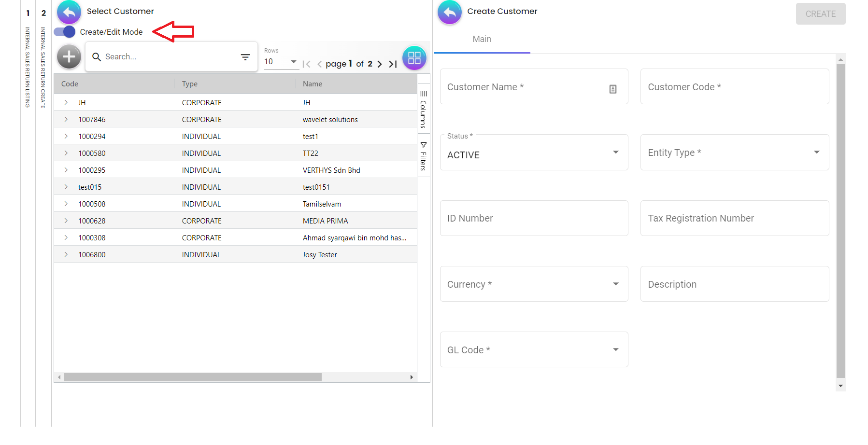This screenshot has width=868, height=445.
Task: Open the Currency dropdown
Action: coord(534,284)
